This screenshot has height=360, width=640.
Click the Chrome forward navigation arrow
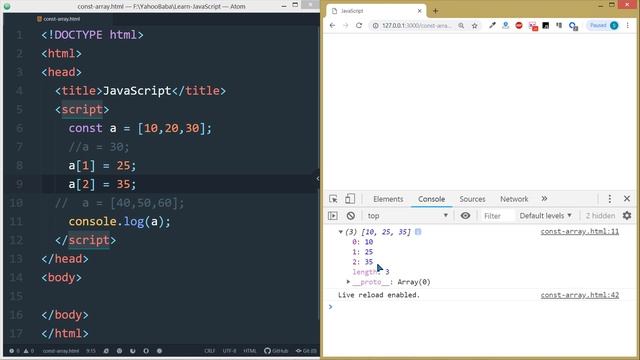coord(346,25)
